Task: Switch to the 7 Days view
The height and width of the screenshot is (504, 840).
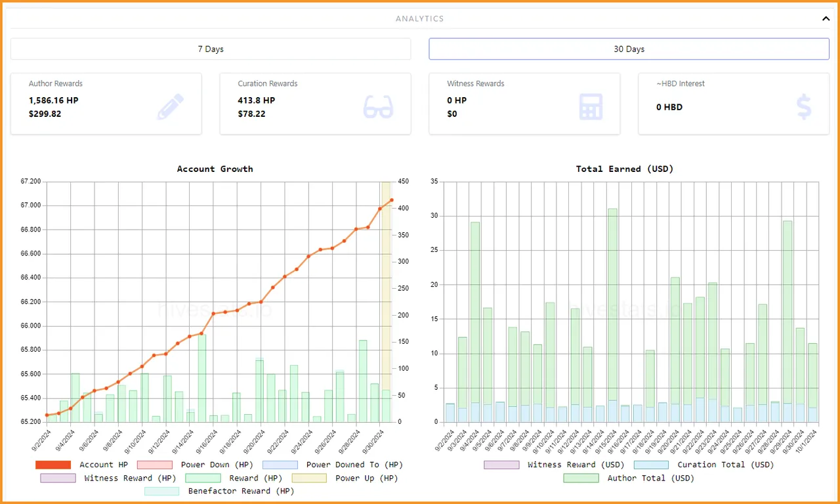Action: point(211,49)
